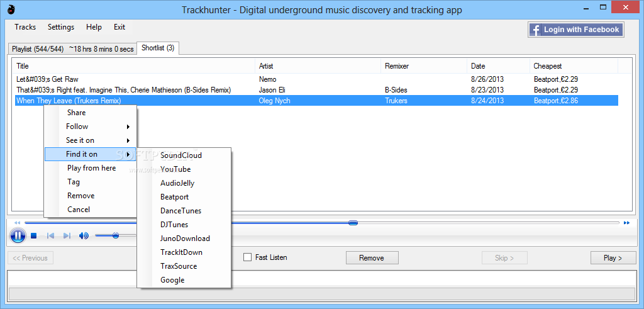
Task: Sort list by Remixer column header
Action: (x=425, y=66)
